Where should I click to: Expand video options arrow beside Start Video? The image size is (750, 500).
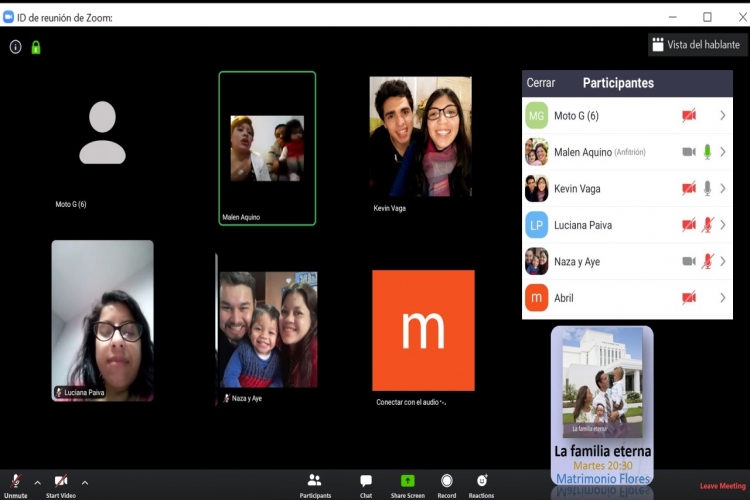coord(85,483)
